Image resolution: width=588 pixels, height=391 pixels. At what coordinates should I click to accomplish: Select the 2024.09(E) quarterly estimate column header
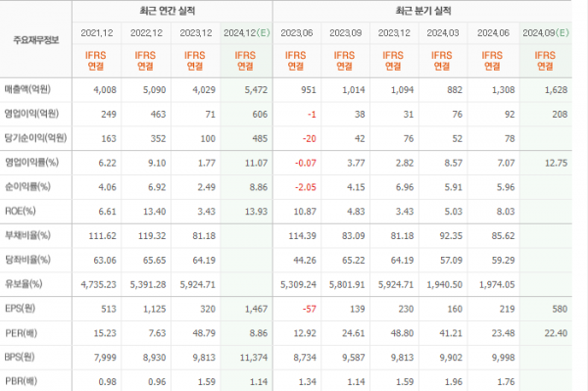[x=546, y=33]
